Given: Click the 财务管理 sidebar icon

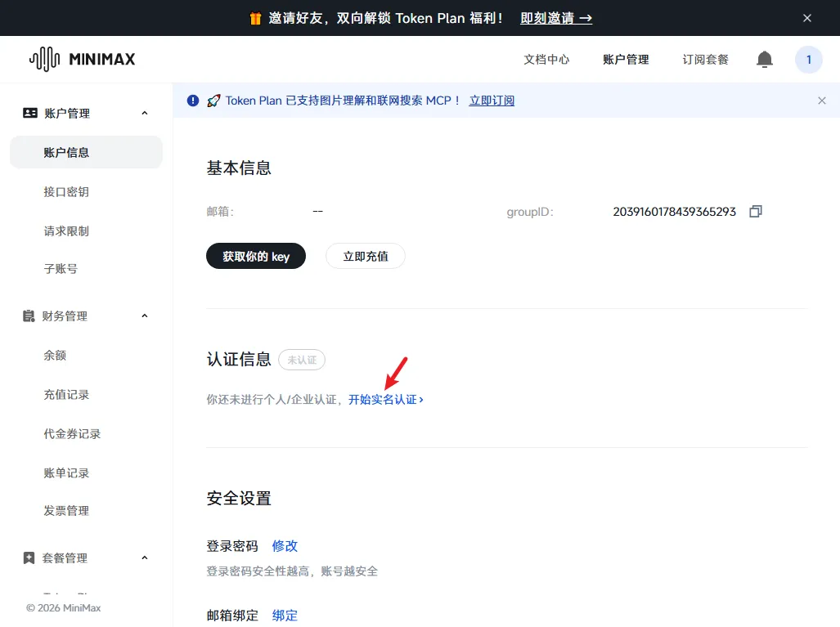Looking at the screenshot, I should point(29,316).
